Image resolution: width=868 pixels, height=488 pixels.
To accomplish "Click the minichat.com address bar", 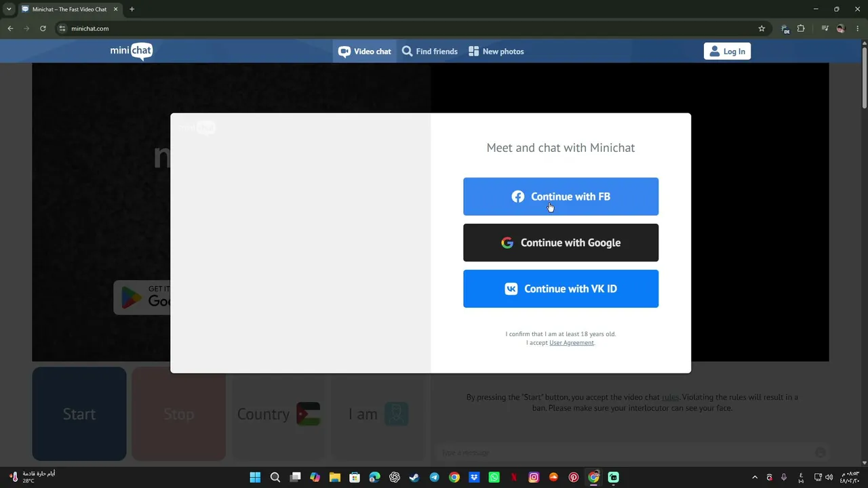I will tap(407, 28).
